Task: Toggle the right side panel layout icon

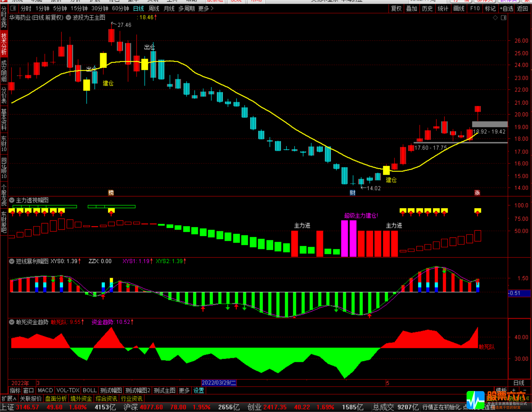Action: [503, 18]
